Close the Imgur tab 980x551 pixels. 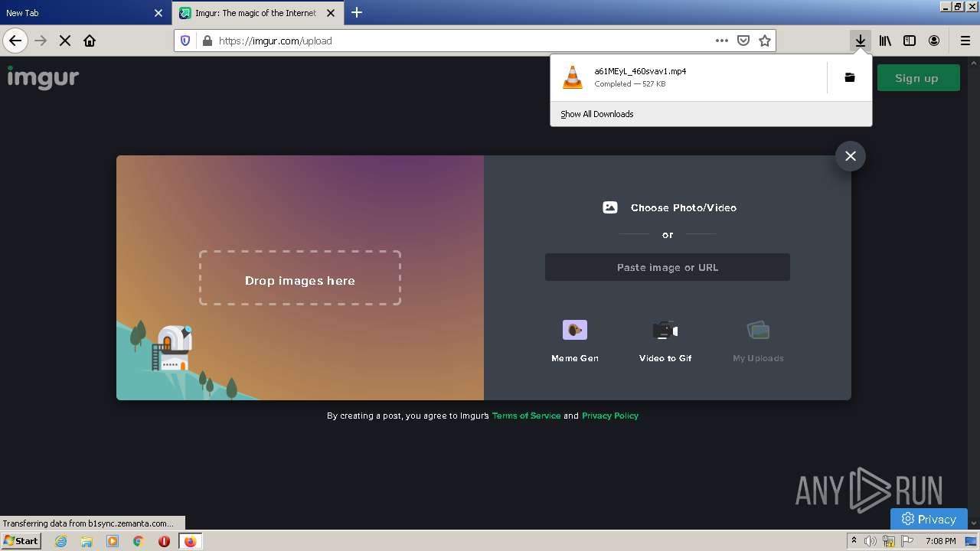[x=331, y=13]
